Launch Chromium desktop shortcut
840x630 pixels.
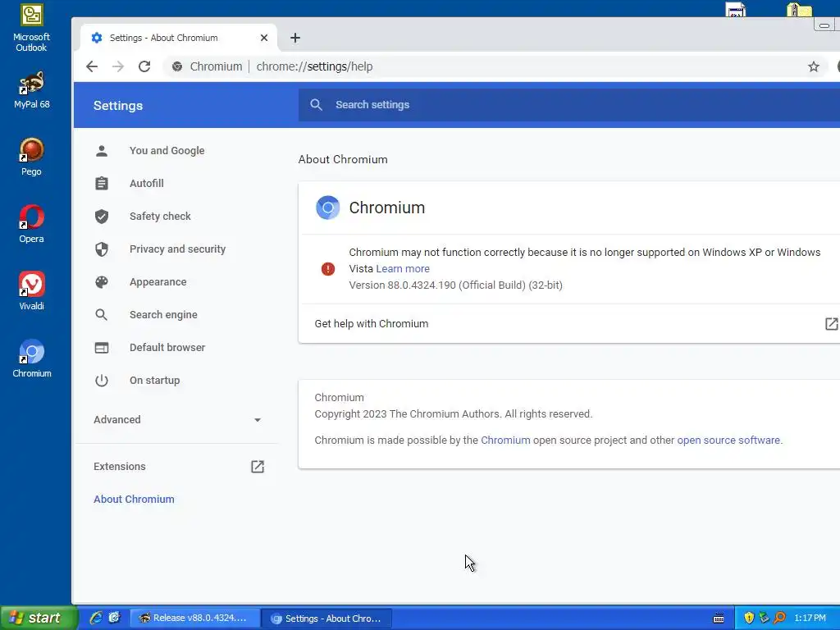pos(32,358)
